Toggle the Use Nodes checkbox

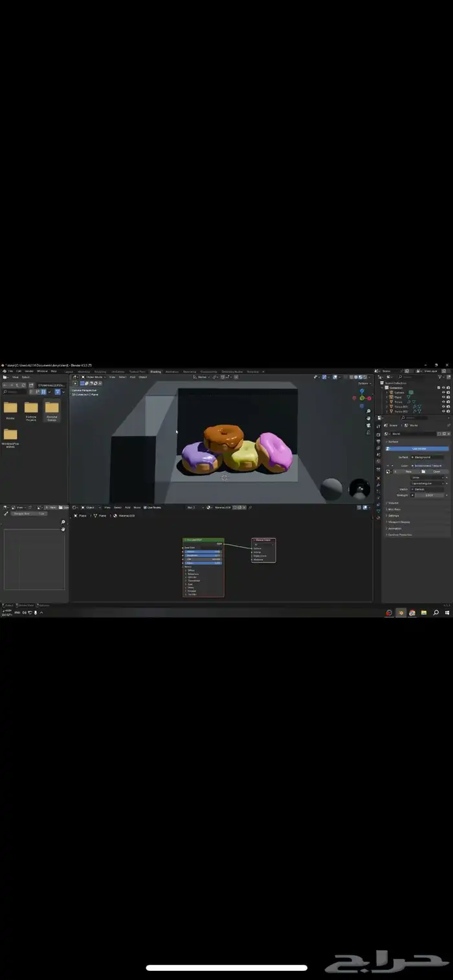point(145,507)
